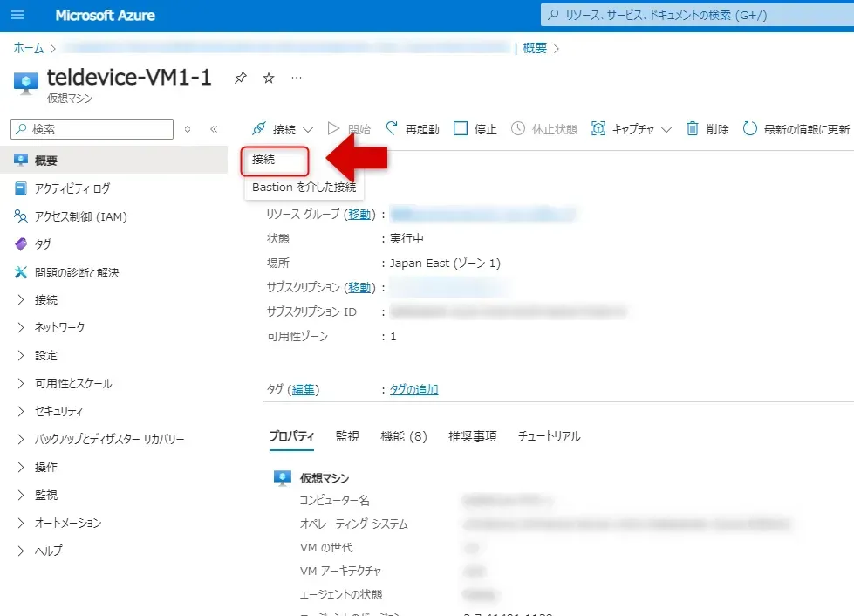Image resolution: width=854 pixels, height=616 pixels.
Task: Click the タグの追加 link
Action: (x=413, y=389)
